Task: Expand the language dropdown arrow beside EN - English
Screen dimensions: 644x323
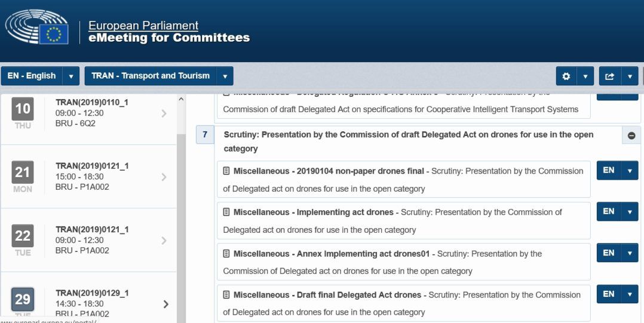Action: [71, 76]
